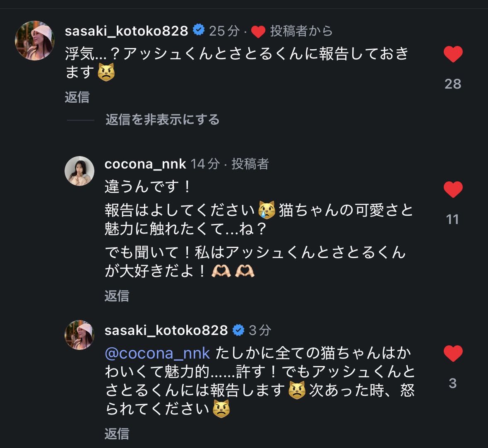View the 11 likes count
Screen dimensions: 488x448
(x=453, y=219)
